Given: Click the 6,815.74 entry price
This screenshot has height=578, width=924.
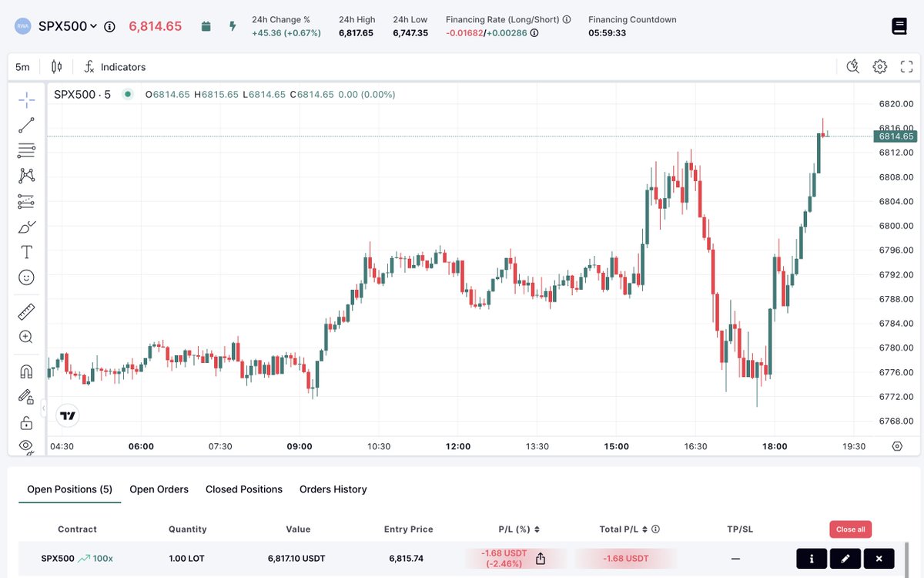Looking at the screenshot, I should click(x=408, y=559).
